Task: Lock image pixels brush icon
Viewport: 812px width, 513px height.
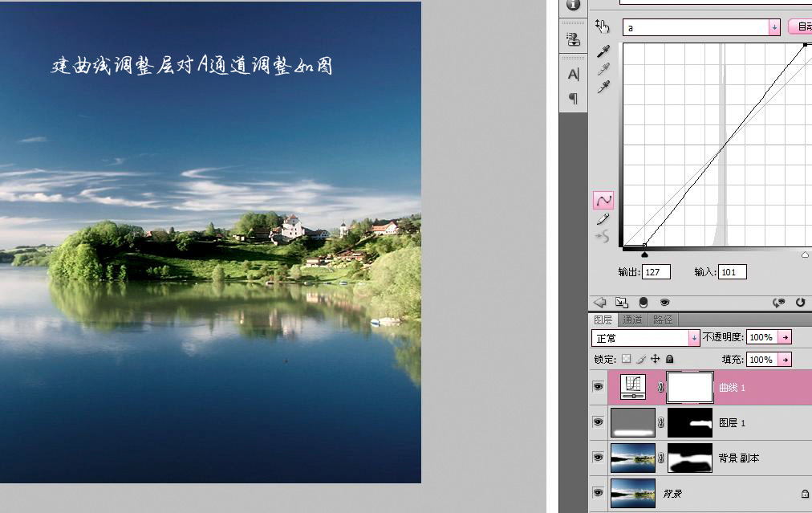Action: pyautogui.click(x=641, y=359)
